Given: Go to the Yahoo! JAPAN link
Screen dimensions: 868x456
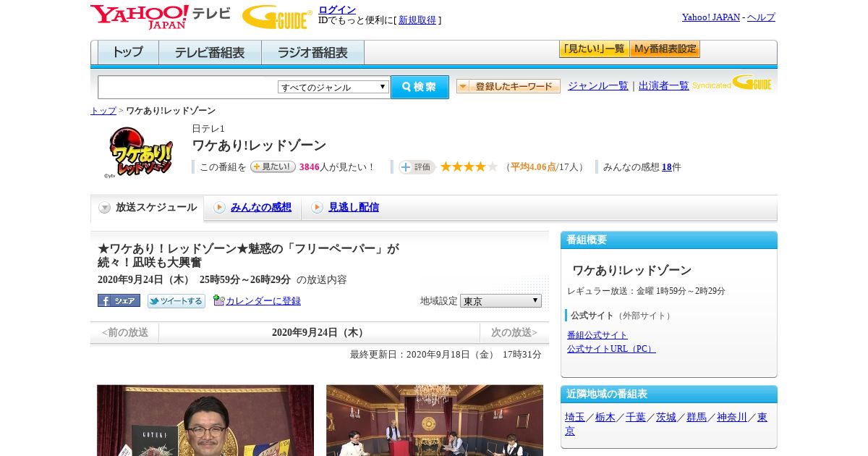Looking at the screenshot, I should 711,17.
